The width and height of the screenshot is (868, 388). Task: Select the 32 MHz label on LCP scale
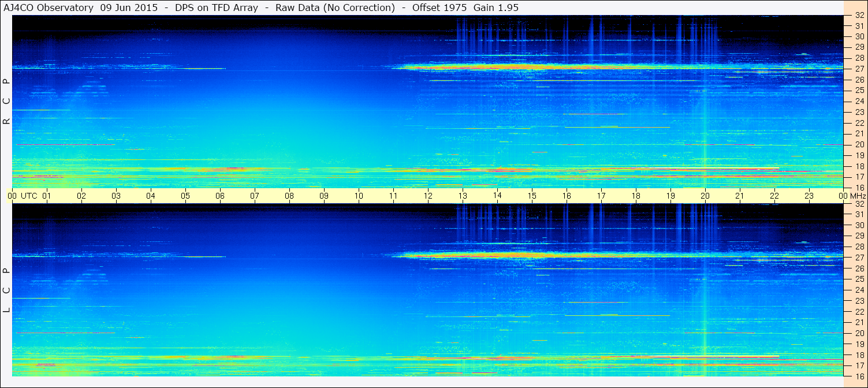pyautogui.click(x=859, y=204)
